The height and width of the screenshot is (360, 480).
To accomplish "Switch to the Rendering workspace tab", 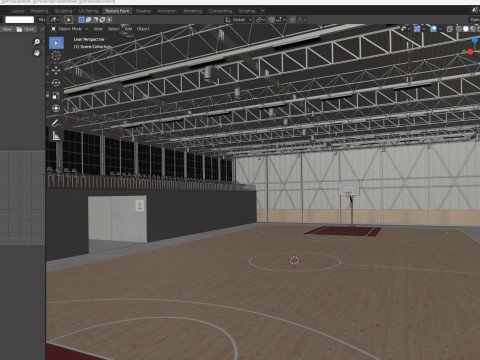I will tap(193, 11).
